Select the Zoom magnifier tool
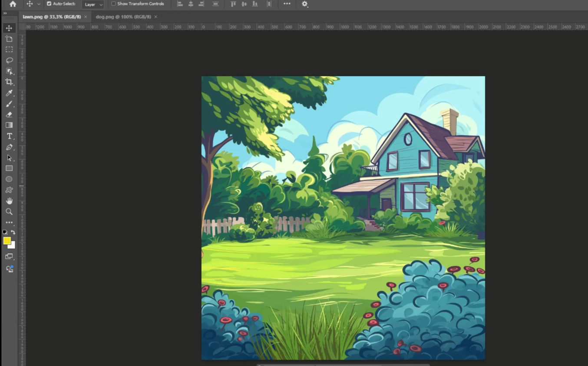 pos(9,212)
